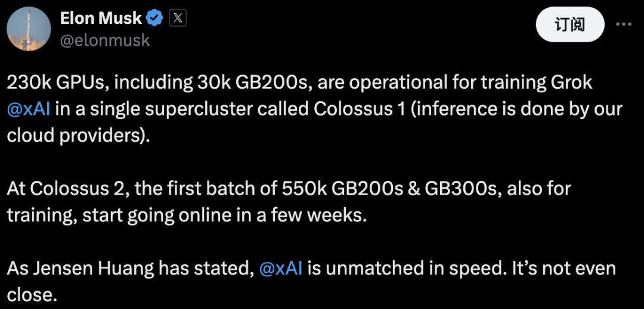
Task: Click the paragraph starting '230k GPUs'
Action: 315,109
